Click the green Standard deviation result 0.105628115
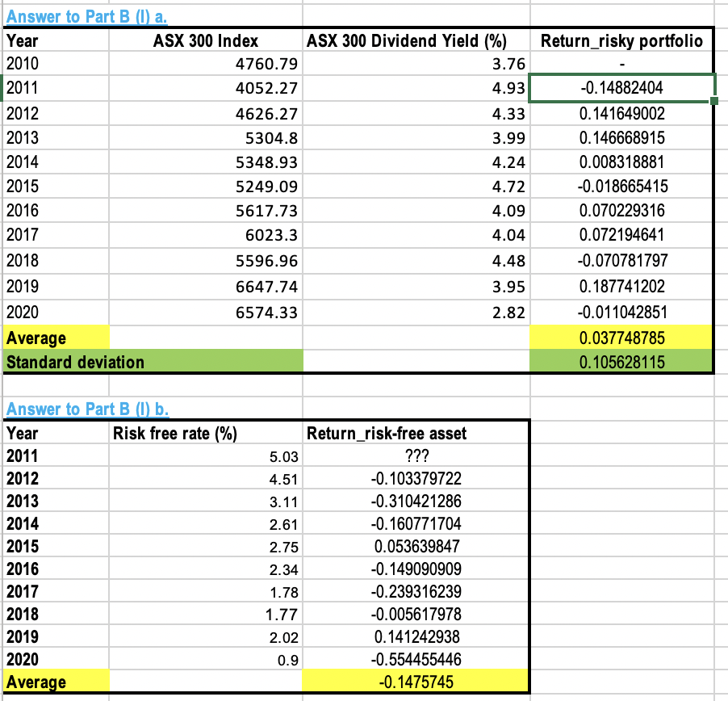This screenshot has width=728, height=701. (x=620, y=362)
